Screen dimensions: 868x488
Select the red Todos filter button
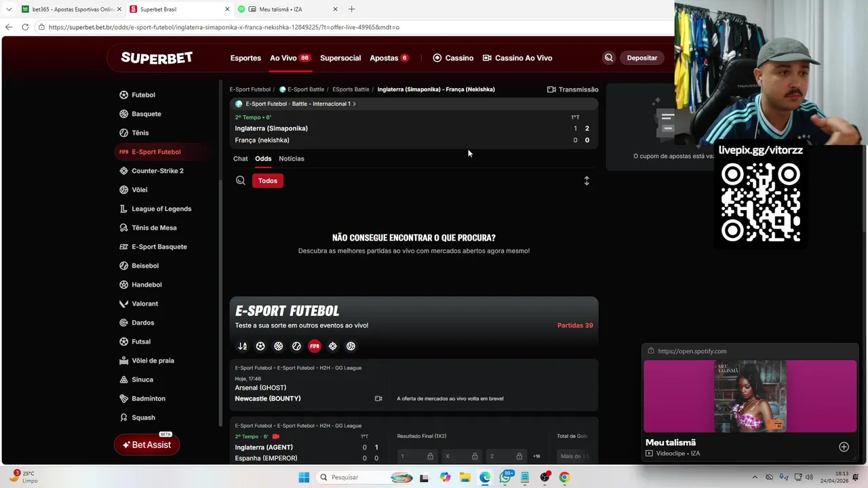click(x=268, y=180)
